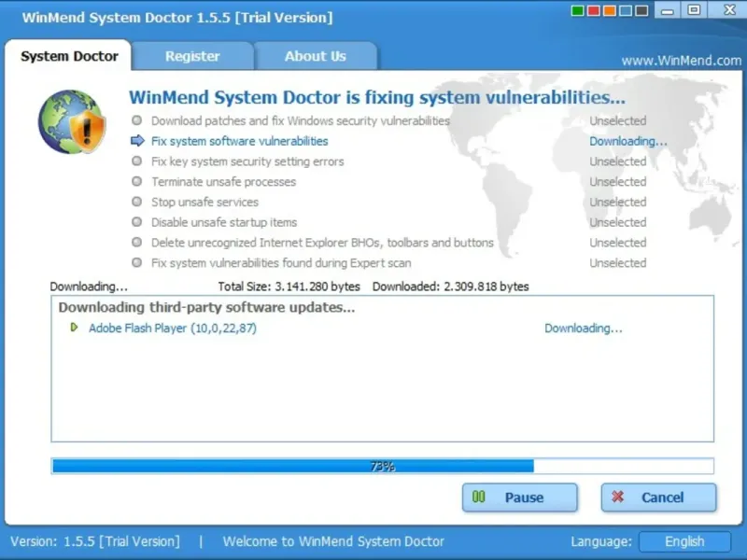Click 'Unselected' status of Download patches row
747x560 pixels.
[618, 121]
